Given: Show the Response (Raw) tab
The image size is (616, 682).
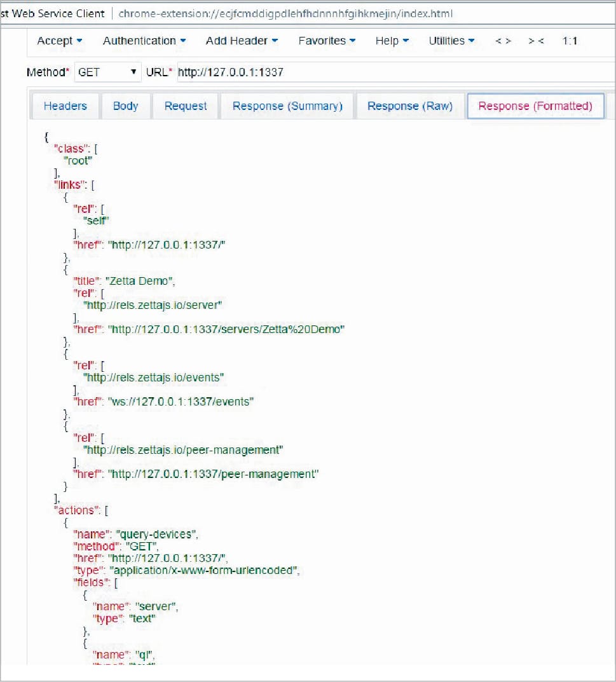Looking at the screenshot, I should [x=410, y=106].
